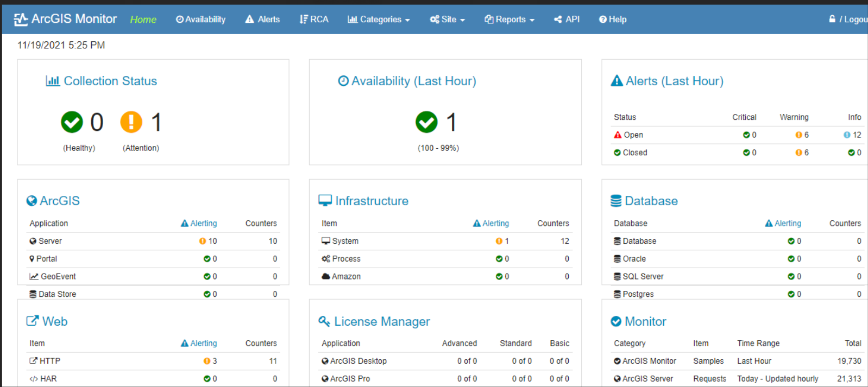Click the orange Attention exclamation icon
Viewport: 868px width, 387px height.
pyautogui.click(x=131, y=122)
